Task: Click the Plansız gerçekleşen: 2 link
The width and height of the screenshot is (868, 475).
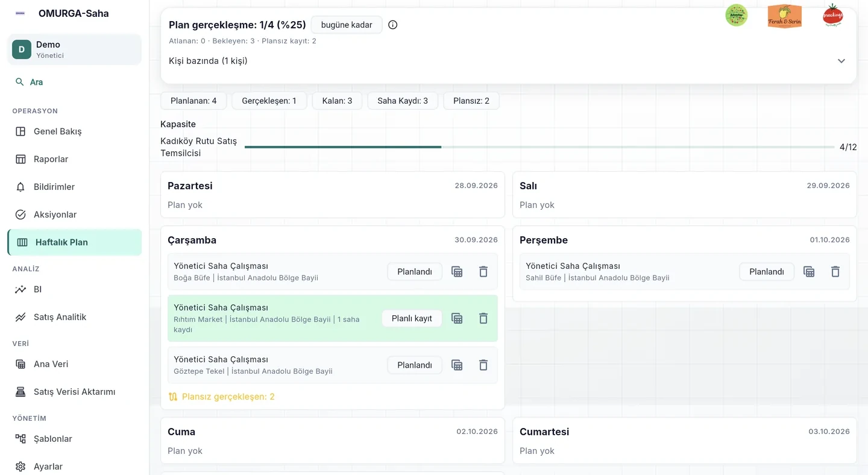Action: pyautogui.click(x=221, y=397)
